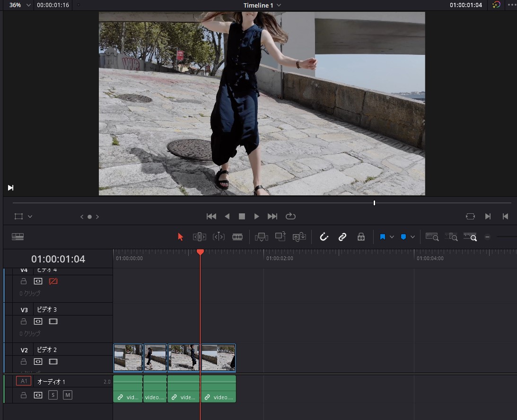Viewport: 517px width, 420px height.
Task: Toggle Linked Selection chain icon
Action: 342,236
